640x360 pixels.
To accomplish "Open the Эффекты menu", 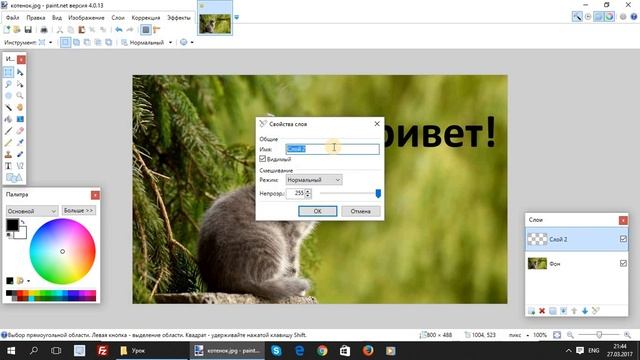I will pos(179,18).
